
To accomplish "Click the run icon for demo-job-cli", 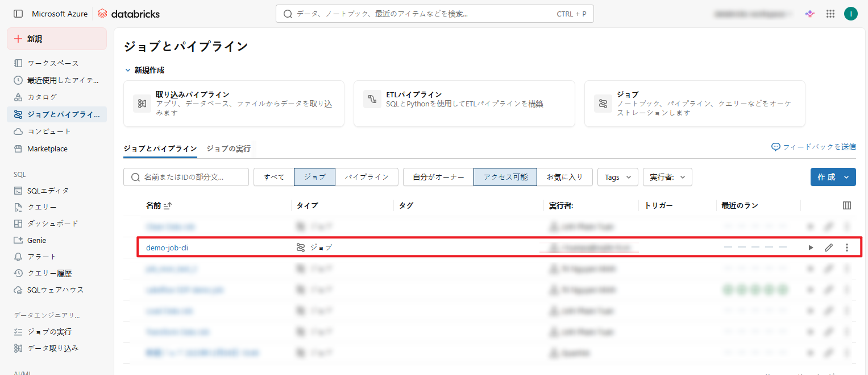I will pos(811,248).
